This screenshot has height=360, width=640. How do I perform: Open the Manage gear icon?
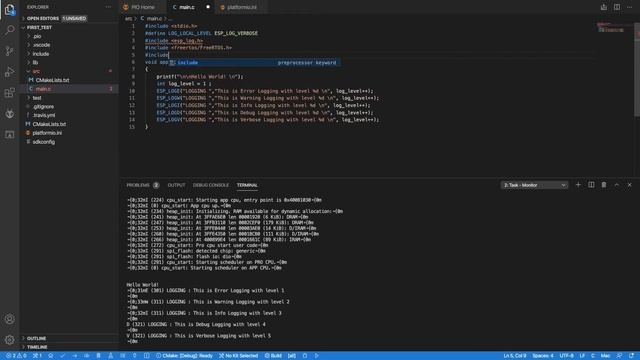(x=9, y=340)
